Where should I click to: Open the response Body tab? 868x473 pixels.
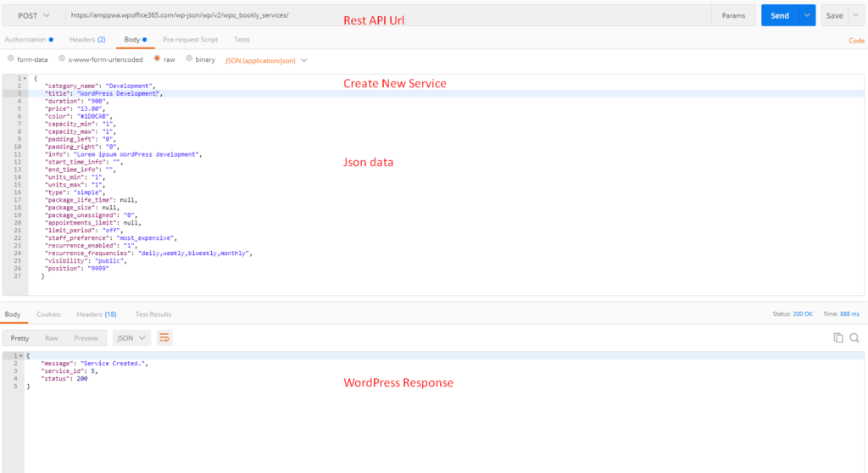[13, 314]
